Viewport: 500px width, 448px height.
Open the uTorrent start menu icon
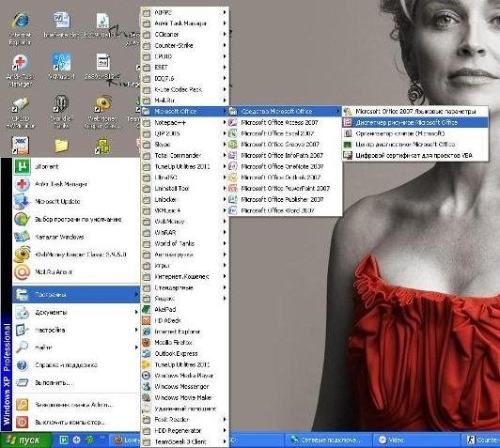[22, 166]
